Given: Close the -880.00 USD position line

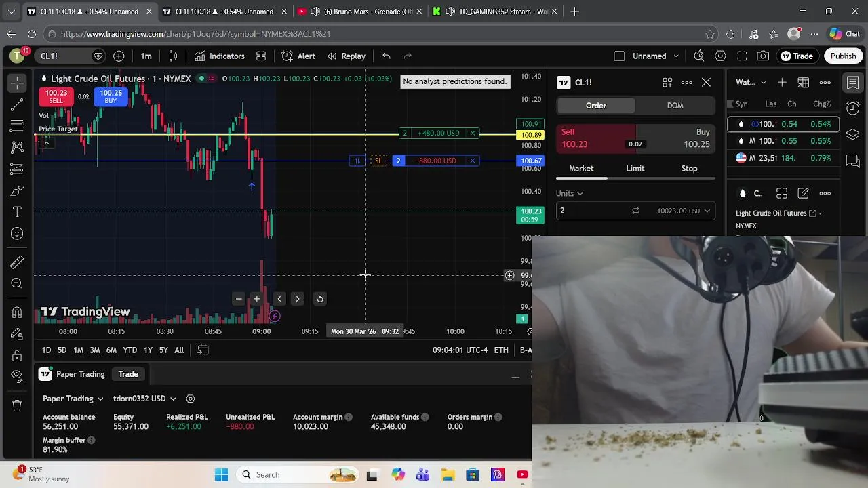Looking at the screenshot, I should coord(473,161).
